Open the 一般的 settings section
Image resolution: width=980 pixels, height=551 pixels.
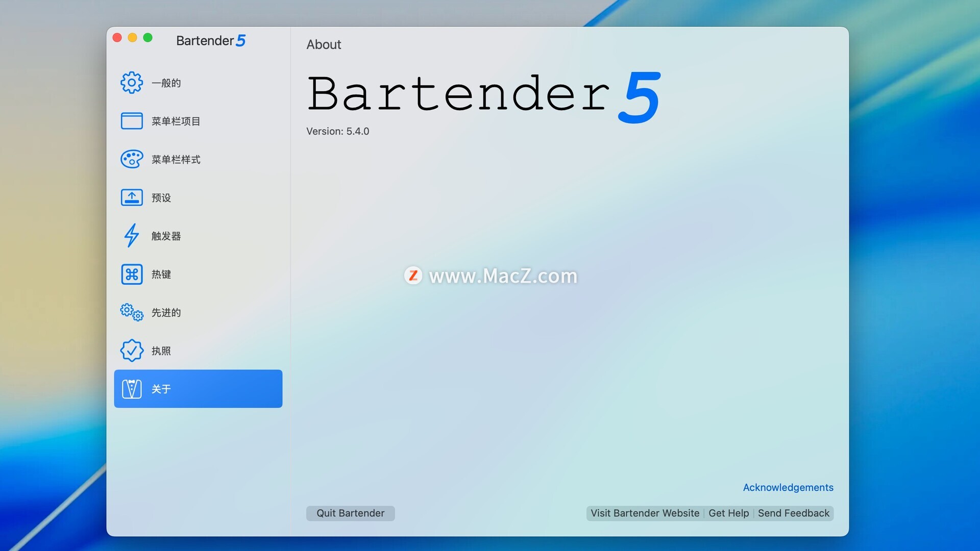198,83
